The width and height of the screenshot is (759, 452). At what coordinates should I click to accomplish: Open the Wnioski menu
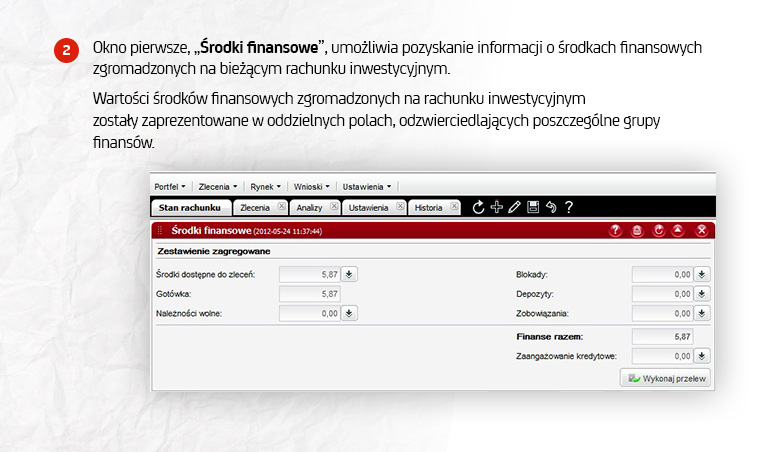point(311,187)
